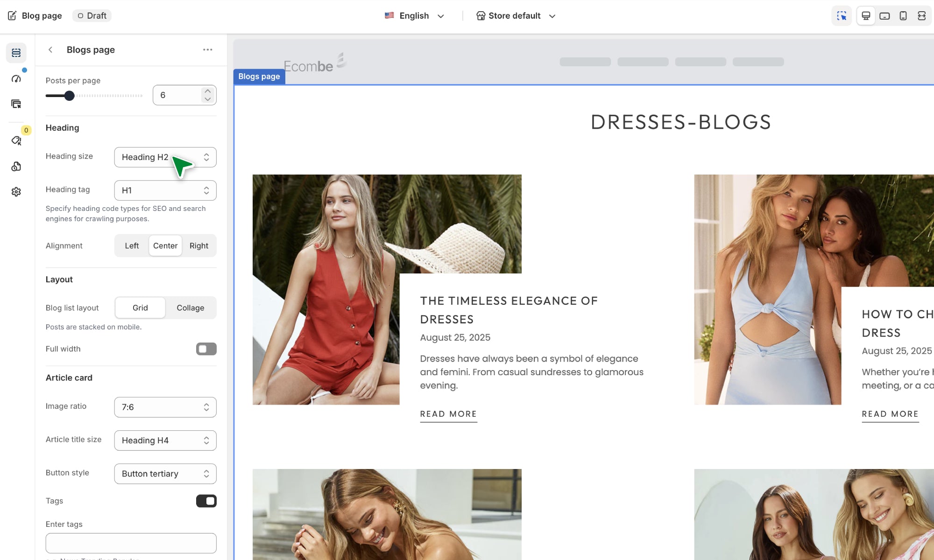Set heading alignment to Right
Screen dimensions: 934x560
pyautogui.click(x=199, y=246)
